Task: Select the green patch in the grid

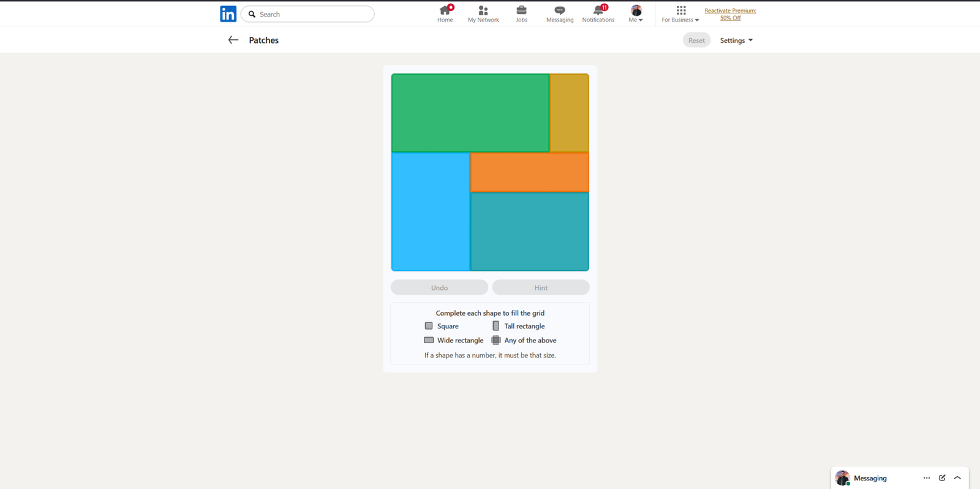Action: 470,113
